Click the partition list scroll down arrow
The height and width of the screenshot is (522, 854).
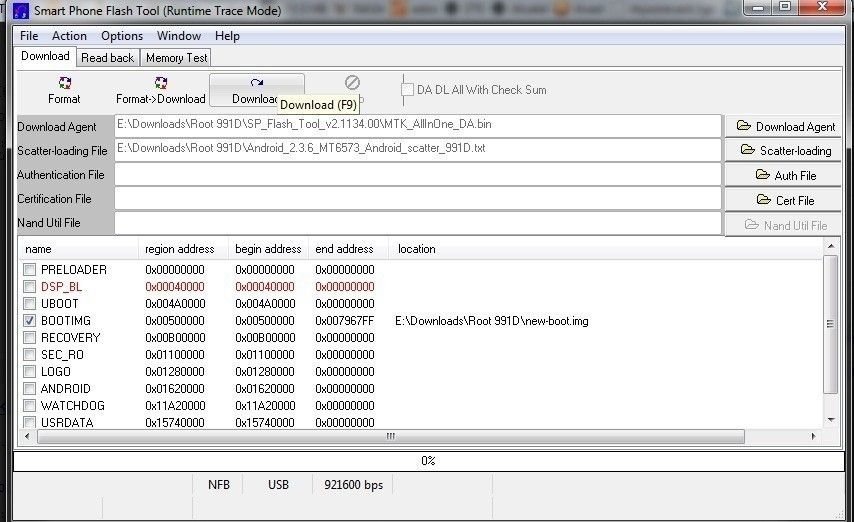[831, 420]
